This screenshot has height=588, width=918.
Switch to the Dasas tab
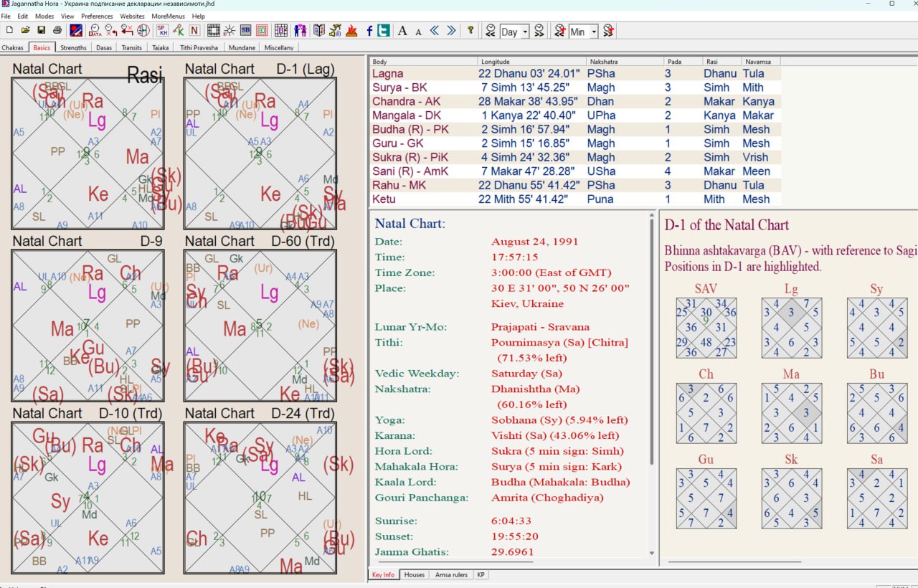[104, 48]
